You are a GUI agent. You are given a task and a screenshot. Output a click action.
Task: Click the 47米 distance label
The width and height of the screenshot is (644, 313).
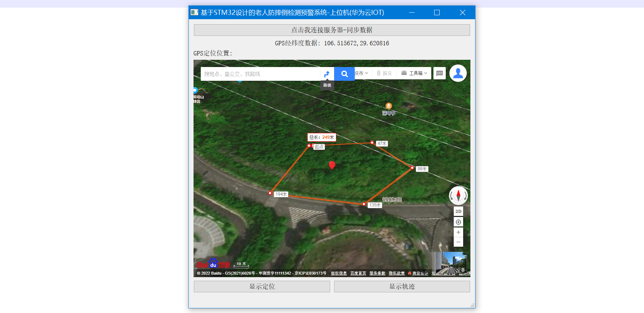pyautogui.click(x=382, y=143)
